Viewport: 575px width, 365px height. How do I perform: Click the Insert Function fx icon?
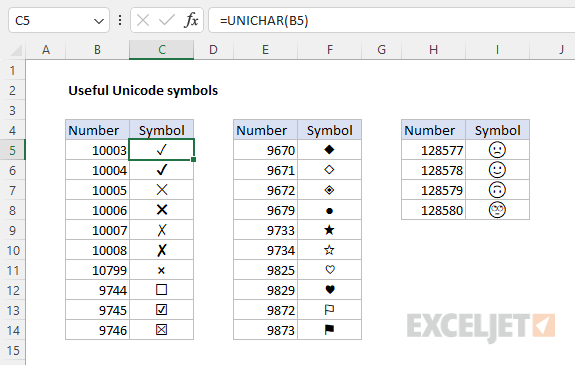[x=191, y=20]
